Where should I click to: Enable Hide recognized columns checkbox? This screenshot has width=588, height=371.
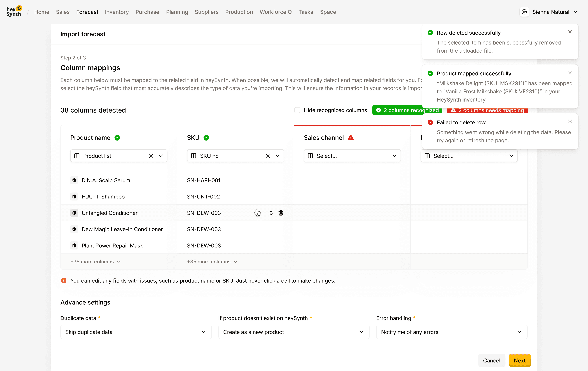tap(297, 110)
